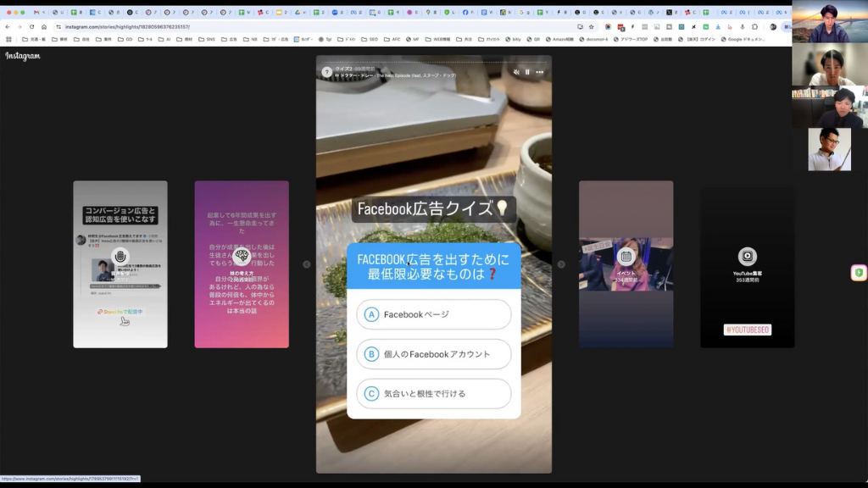Open the YouTube集客 story thumbnail
Image resolution: width=868 pixels, height=488 pixels.
pyautogui.click(x=748, y=264)
